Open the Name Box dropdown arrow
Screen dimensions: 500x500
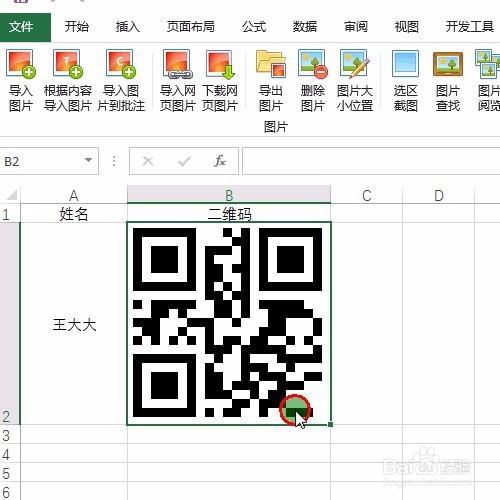click(x=88, y=160)
